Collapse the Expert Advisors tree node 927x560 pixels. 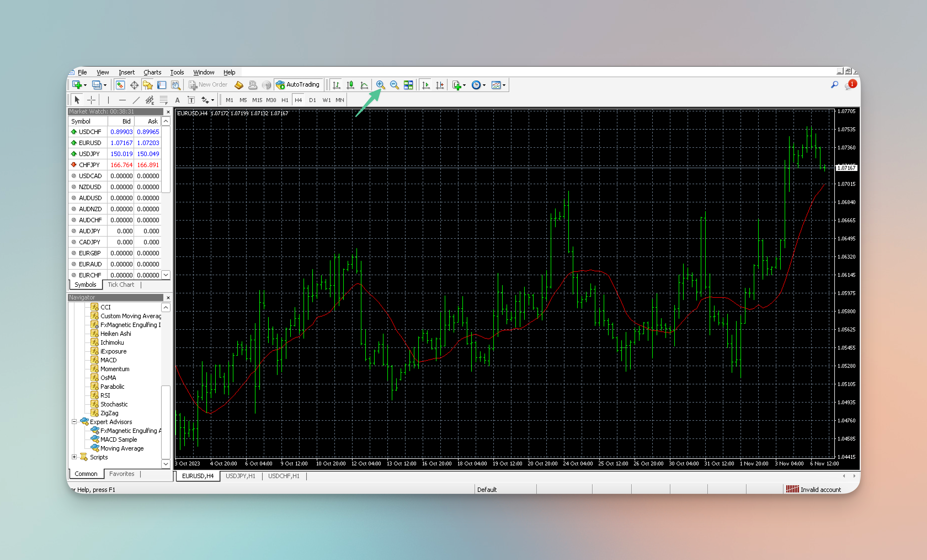click(74, 422)
